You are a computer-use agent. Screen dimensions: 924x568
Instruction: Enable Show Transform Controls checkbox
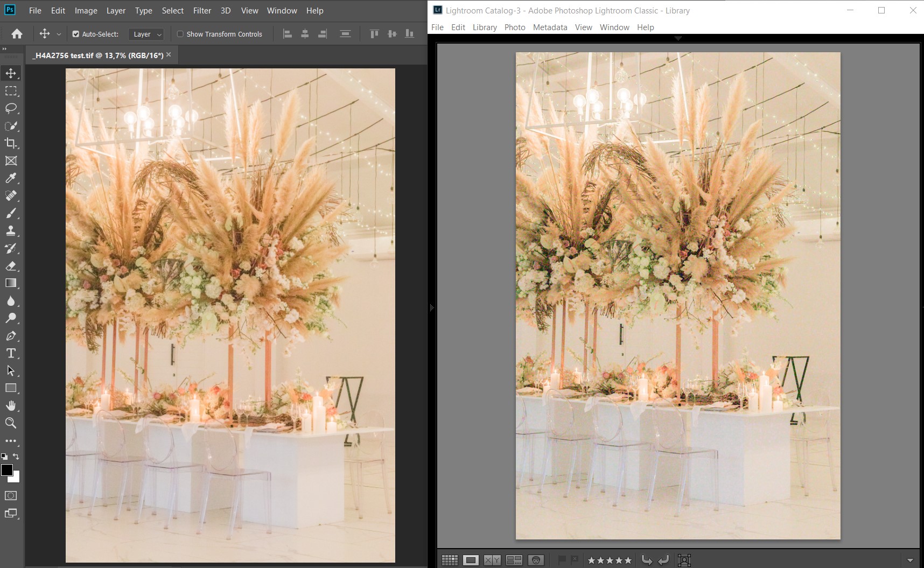pyautogui.click(x=180, y=34)
